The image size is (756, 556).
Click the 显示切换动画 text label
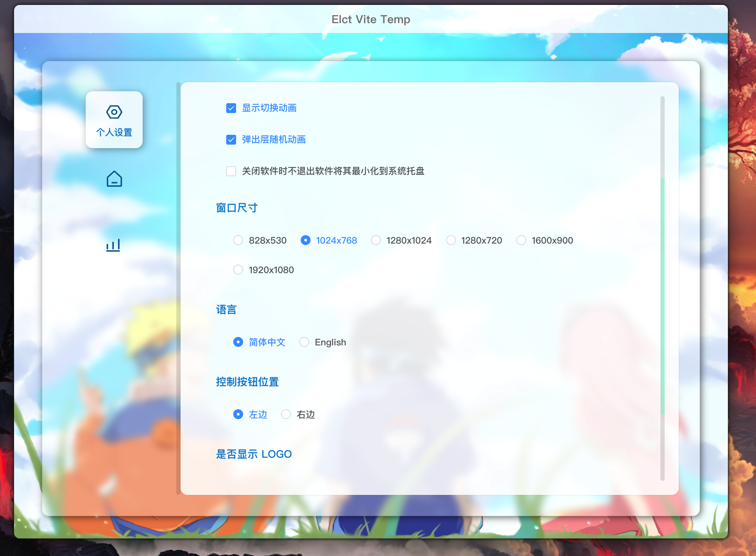point(269,108)
